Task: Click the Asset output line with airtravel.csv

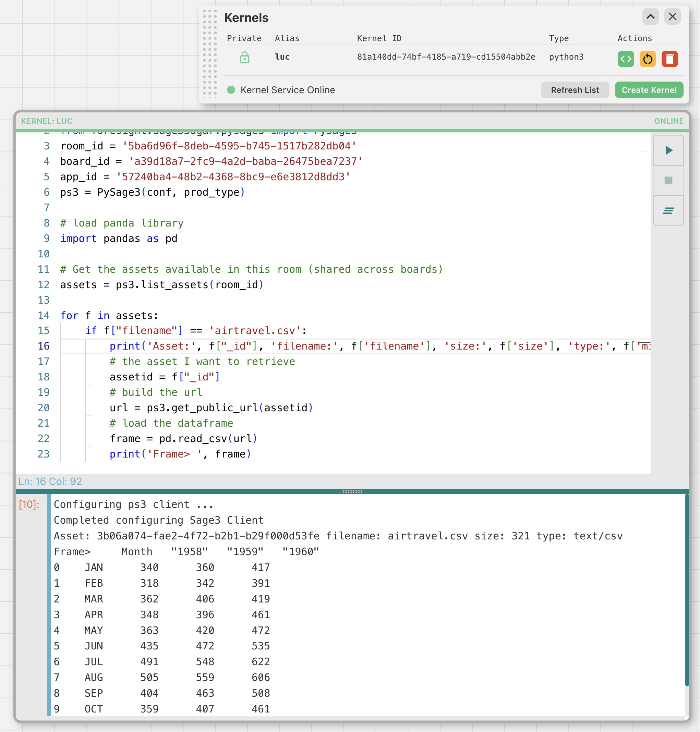Action: (x=338, y=536)
